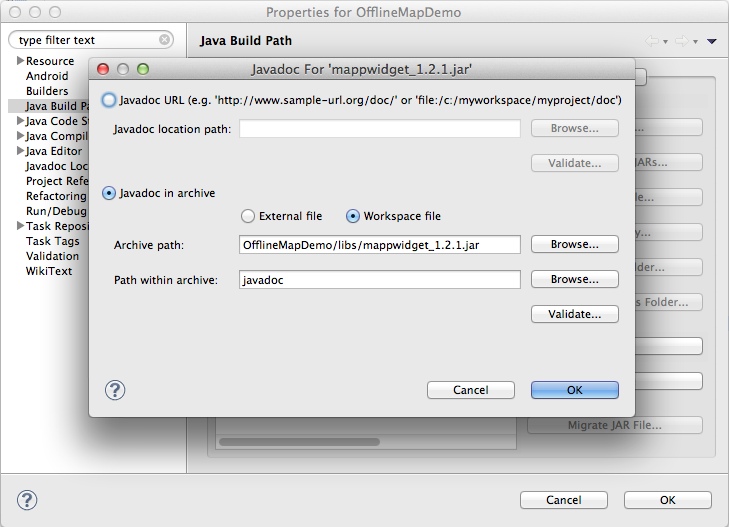Image resolution: width=729 pixels, height=527 pixels.
Task: Open help in the Javadoc dialog
Action: 115,390
